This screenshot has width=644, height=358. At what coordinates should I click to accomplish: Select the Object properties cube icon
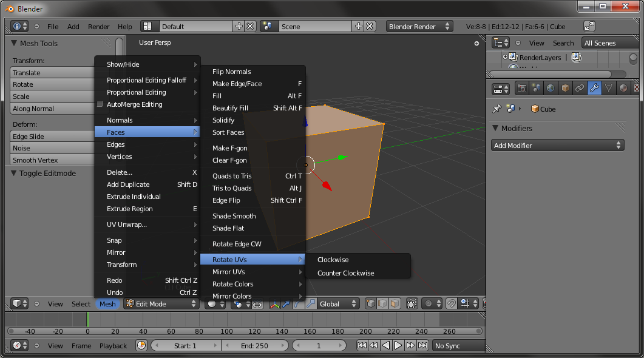click(x=565, y=88)
